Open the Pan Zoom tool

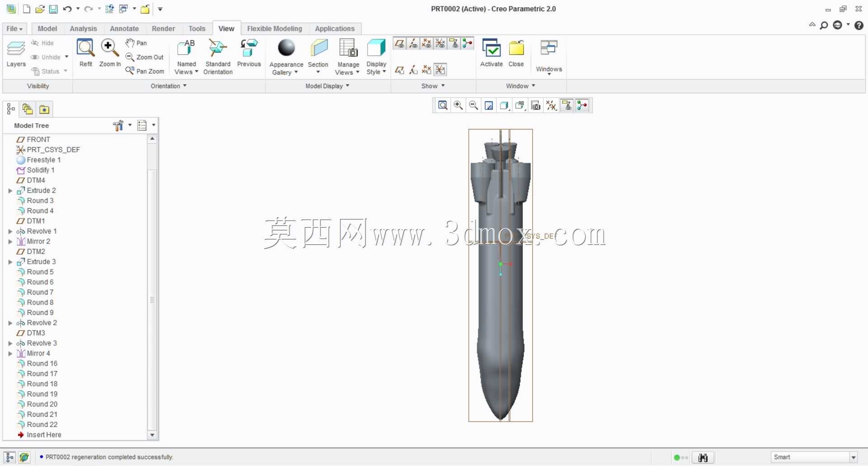(x=145, y=71)
